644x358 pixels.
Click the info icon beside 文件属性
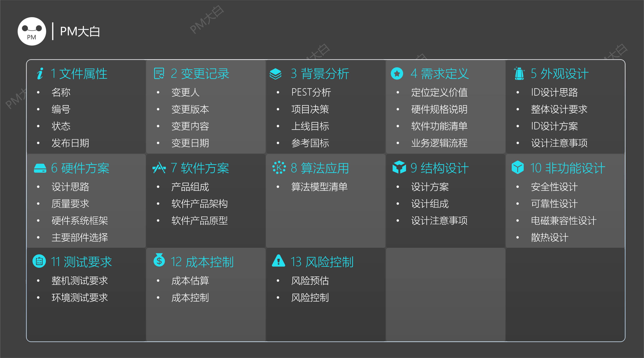[x=40, y=74]
